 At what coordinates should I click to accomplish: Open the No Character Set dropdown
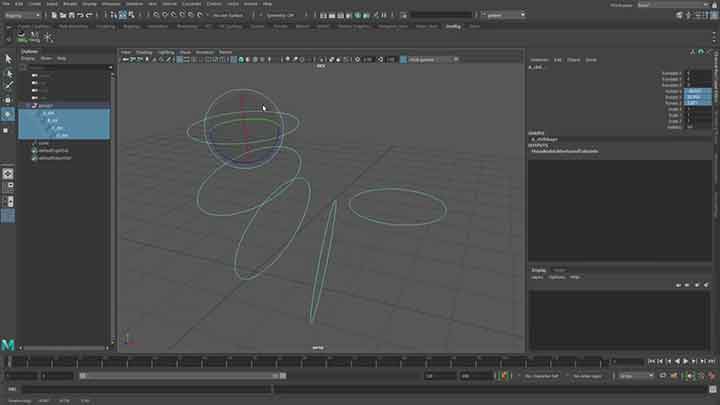pyautogui.click(x=542, y=376)
